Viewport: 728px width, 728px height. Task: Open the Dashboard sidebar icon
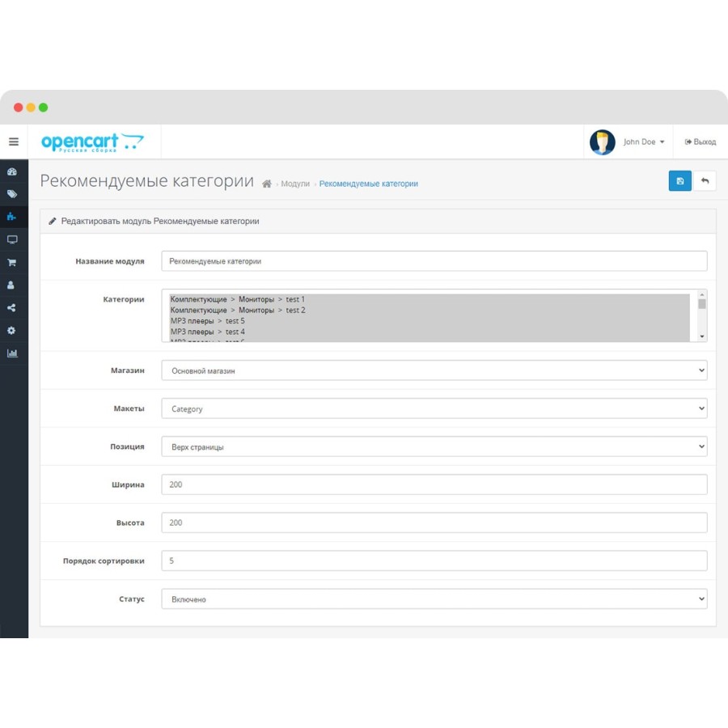12,171
